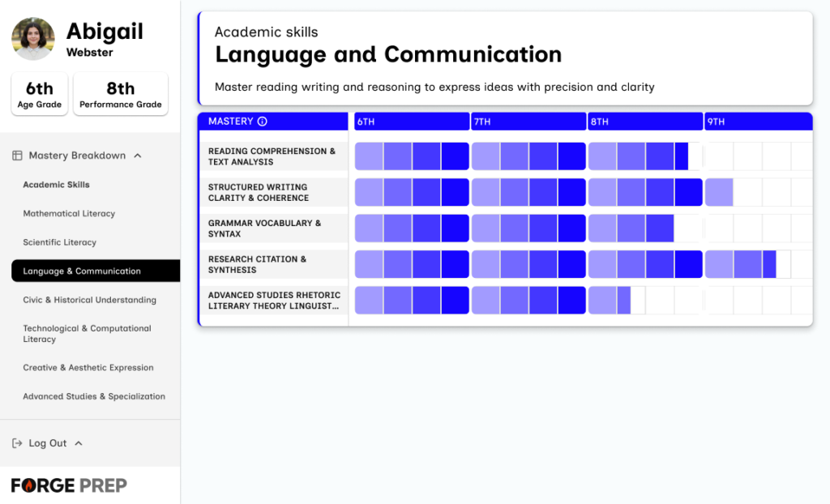Select Creative & Aesthetic Expression
The image size is (830, 504).
(88, 368)
